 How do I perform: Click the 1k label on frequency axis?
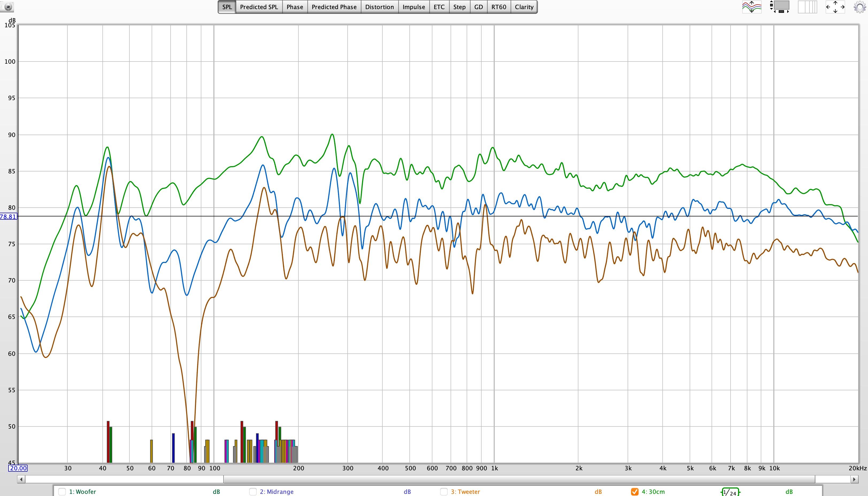click(x=495, y=468)
